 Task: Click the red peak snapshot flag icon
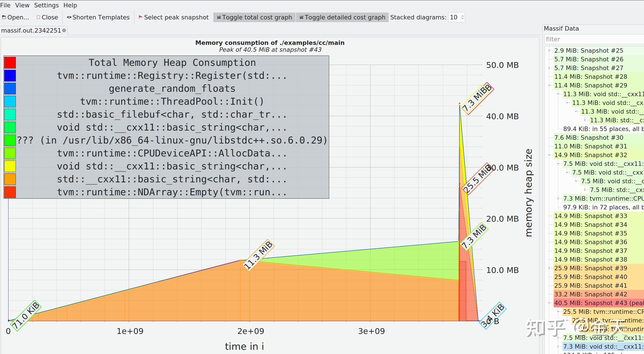140,17
